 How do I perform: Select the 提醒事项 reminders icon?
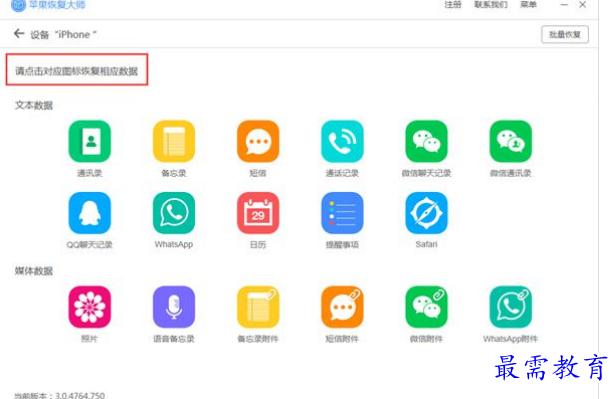(x=342, y=213)
